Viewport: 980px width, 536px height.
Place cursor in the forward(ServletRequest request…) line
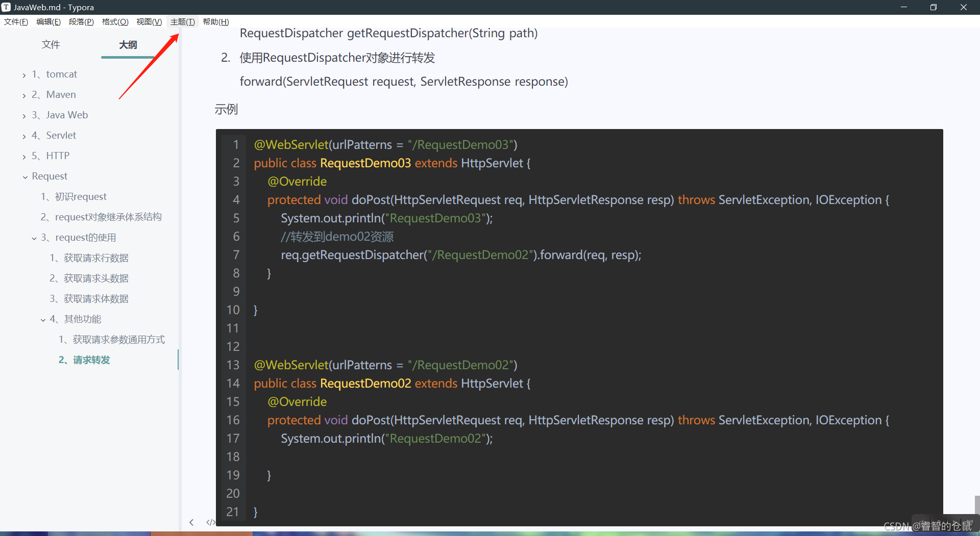tap(404, 82)
